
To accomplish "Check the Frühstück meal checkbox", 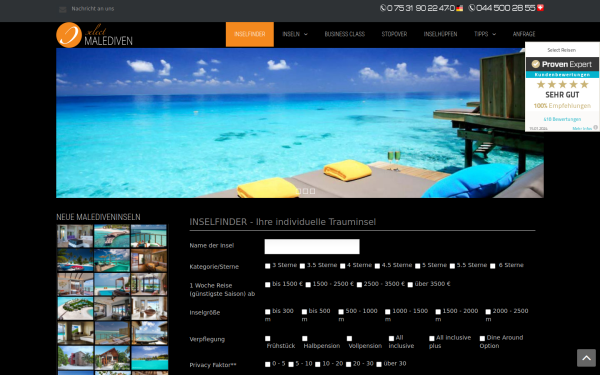I will 267,339.
